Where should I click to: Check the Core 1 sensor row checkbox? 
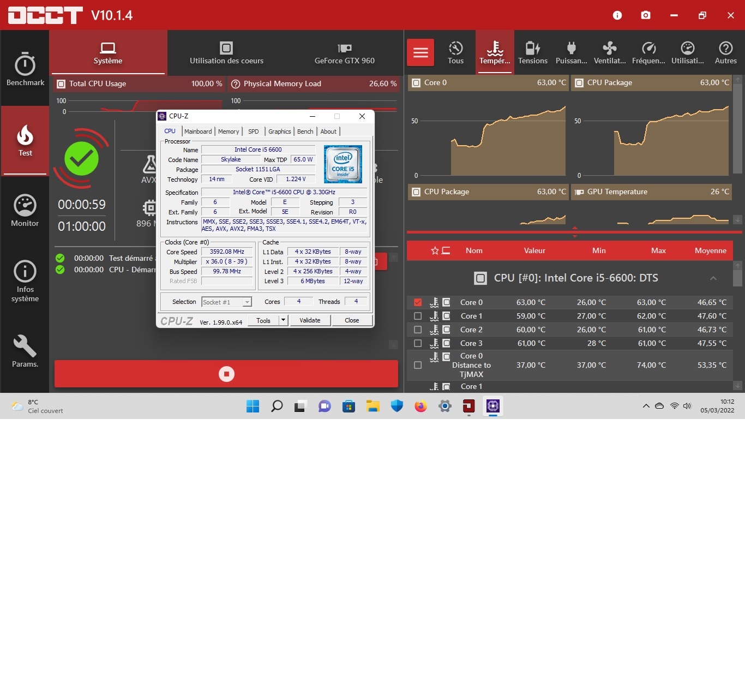pos(418,316)
